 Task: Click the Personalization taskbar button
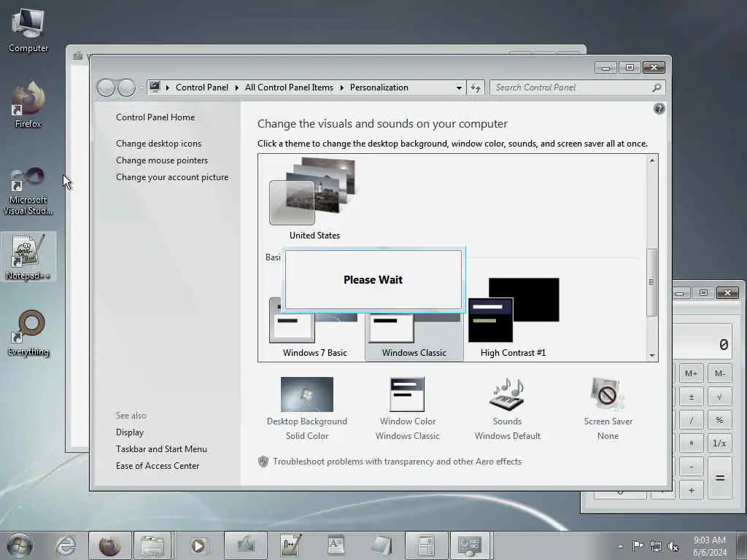[470, 545]
